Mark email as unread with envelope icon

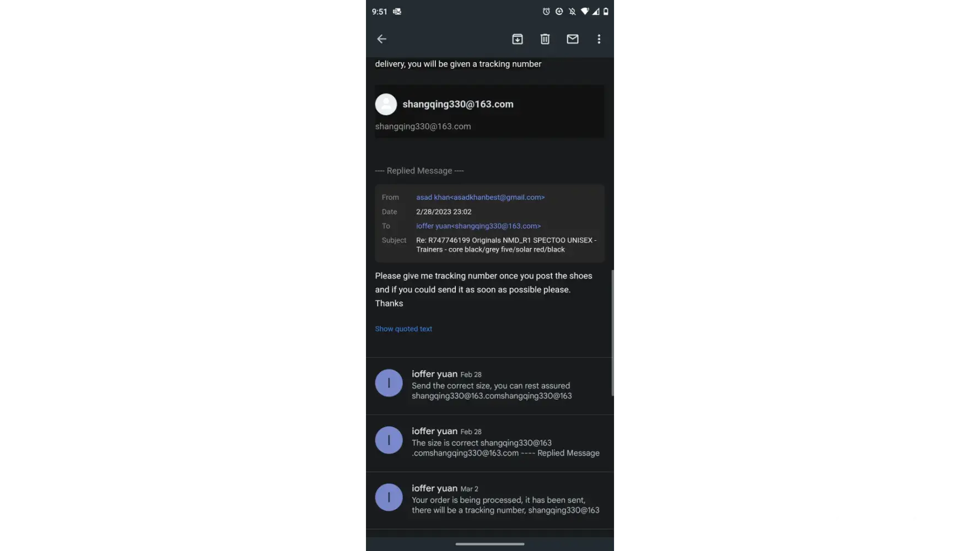[572, 39]
